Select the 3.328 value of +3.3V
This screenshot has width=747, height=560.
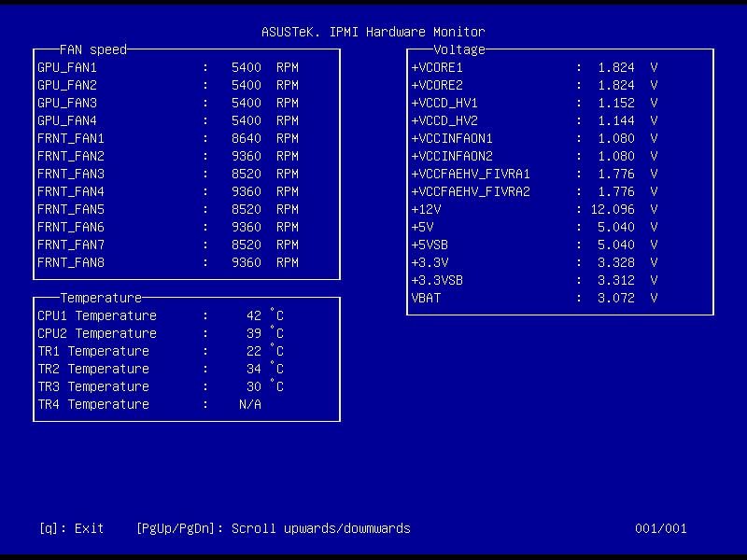(616, 262)
